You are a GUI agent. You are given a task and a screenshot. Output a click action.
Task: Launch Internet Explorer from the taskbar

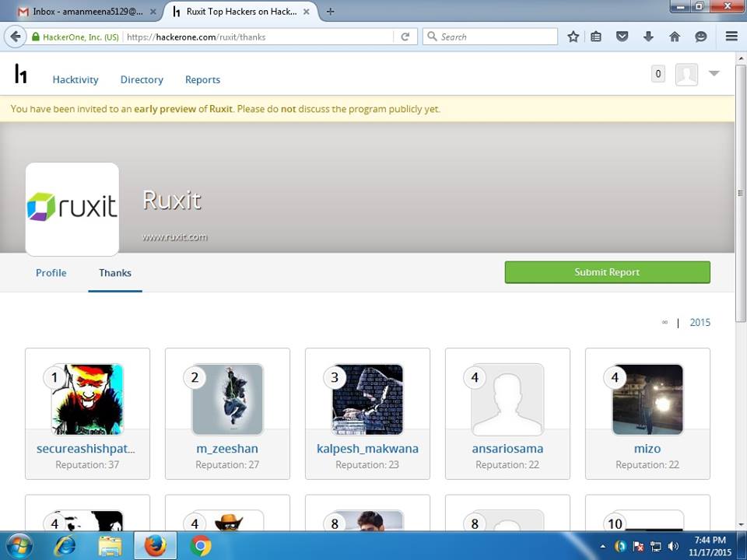[65, 546]
